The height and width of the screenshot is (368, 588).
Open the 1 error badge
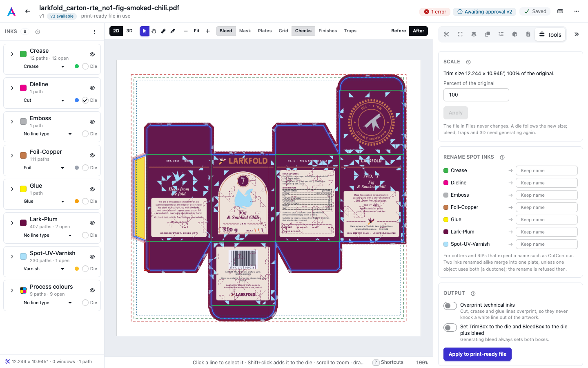[435, 12]
